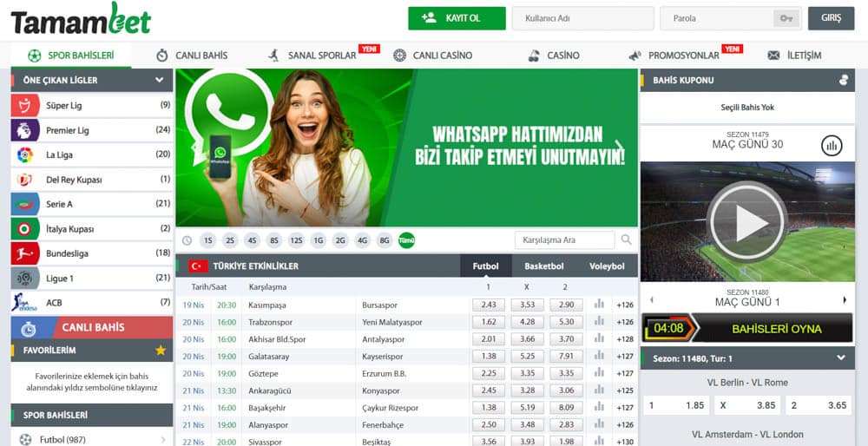Viewport: 868px width, 446px height.
Task: Click the Kayıt Ol button
Action: tap(457, 18)
